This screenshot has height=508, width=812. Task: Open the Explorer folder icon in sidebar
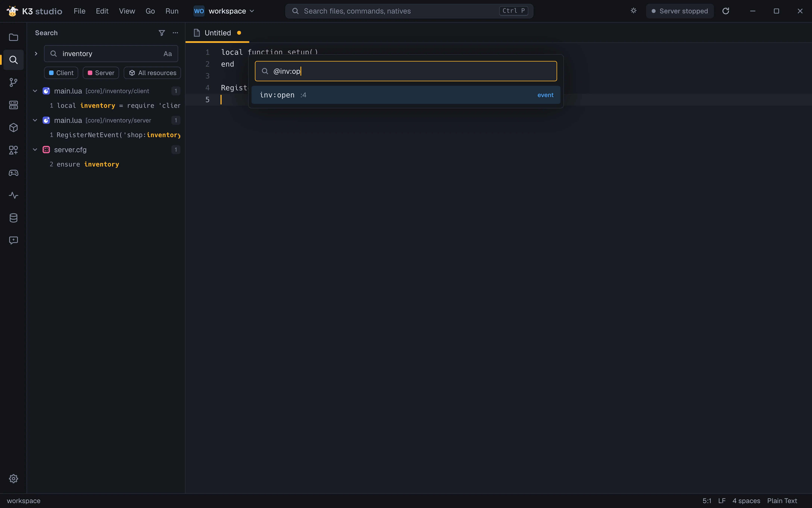(x=13, y=37)
